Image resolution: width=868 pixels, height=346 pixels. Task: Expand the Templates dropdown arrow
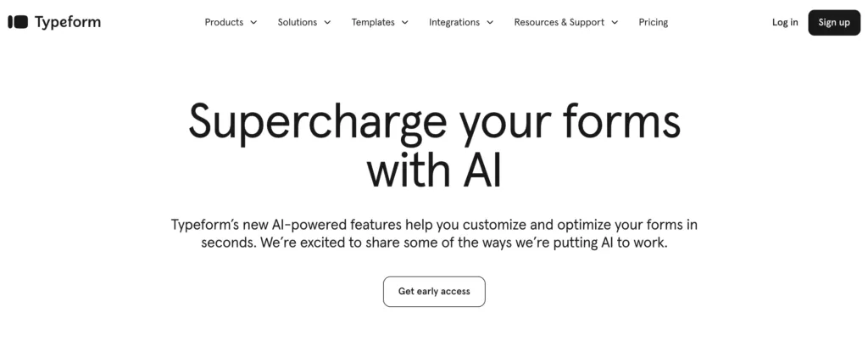[405, 23]
